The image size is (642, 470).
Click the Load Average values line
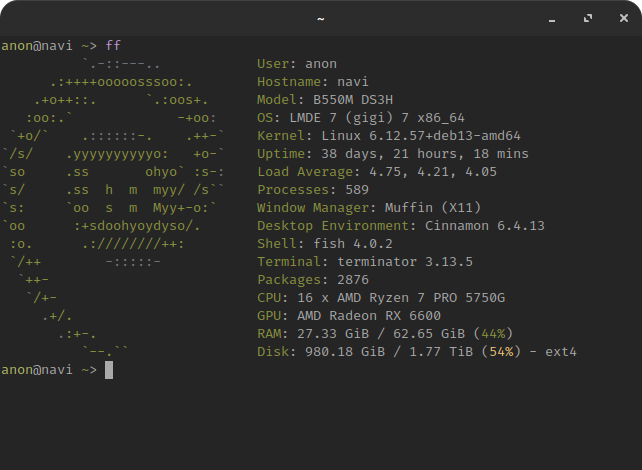coord(377,172)
